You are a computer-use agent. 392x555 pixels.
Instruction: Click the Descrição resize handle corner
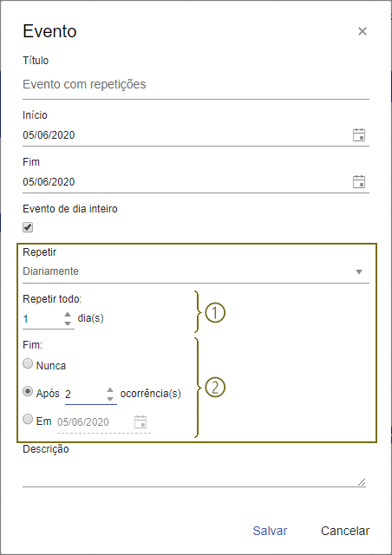(x=362, y=482)
